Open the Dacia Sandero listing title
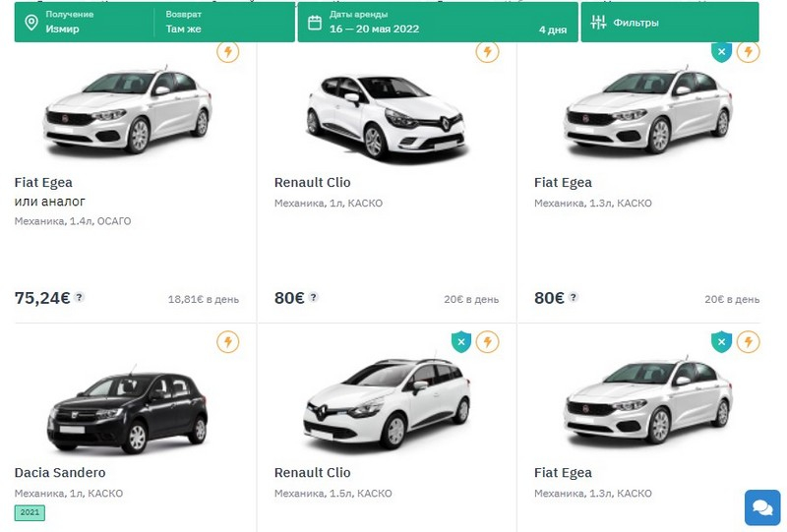 coord(62,473)
